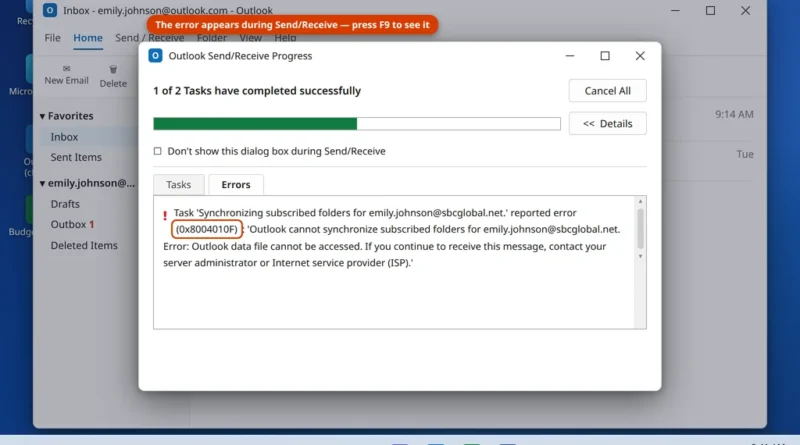
Task: Select the Errors tab
Action: (236, 185)
